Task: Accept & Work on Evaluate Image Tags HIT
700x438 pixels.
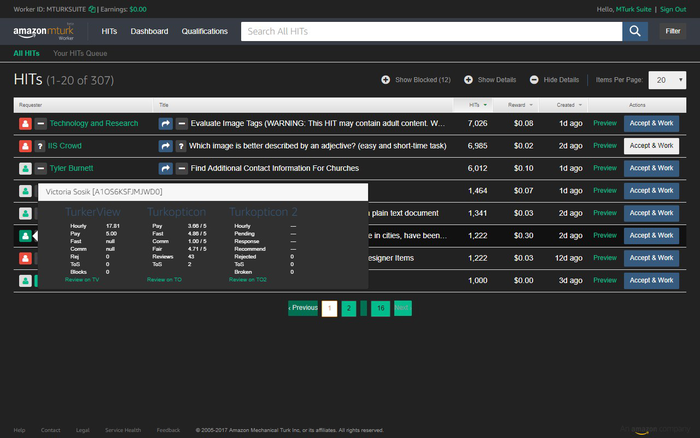Action: point(651,123)
